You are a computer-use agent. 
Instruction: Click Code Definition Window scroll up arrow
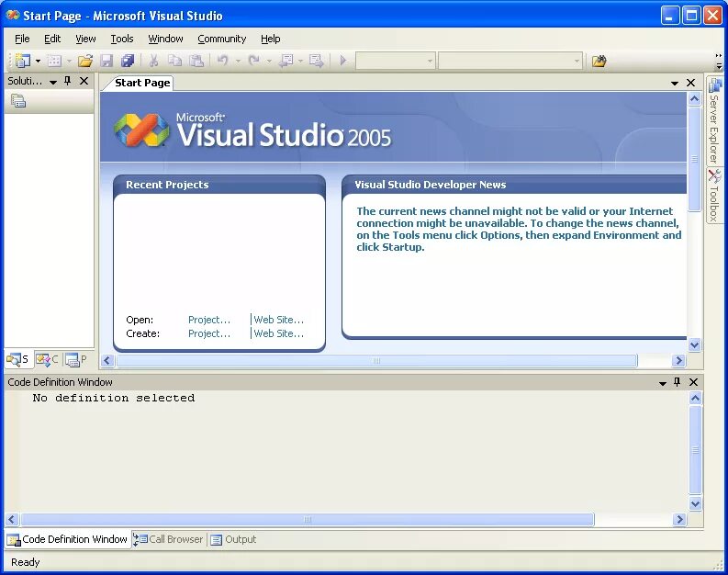tap(695, 398)
